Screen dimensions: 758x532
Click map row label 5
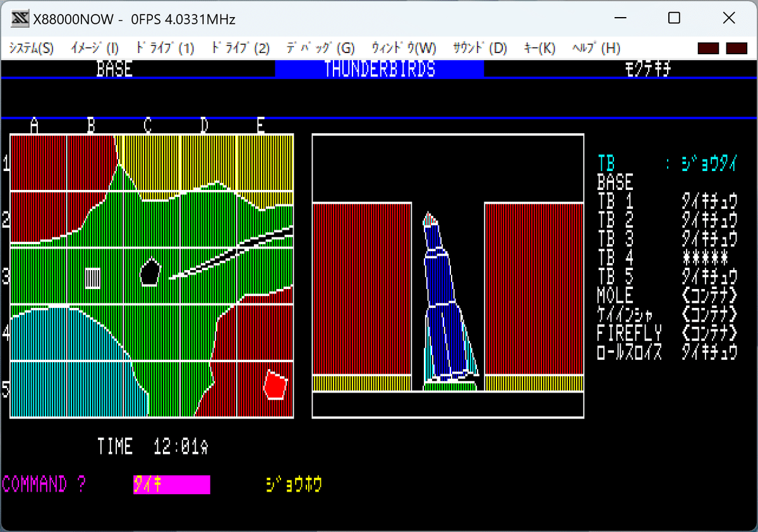[x=6, y=389]
